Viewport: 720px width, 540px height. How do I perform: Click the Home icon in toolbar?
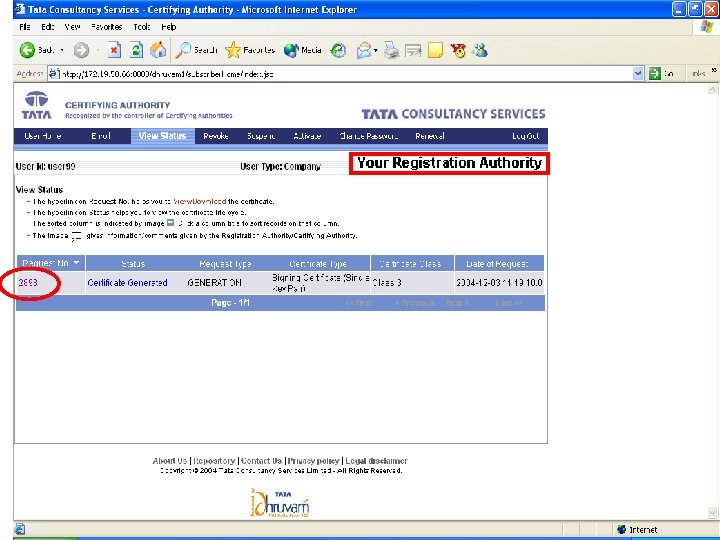click(x=158, y=50)
